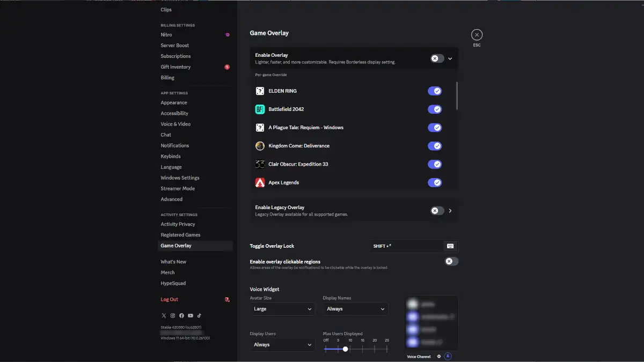
Task: Disable overlay for A Plague Tale: Requiem
Action: 435,128
